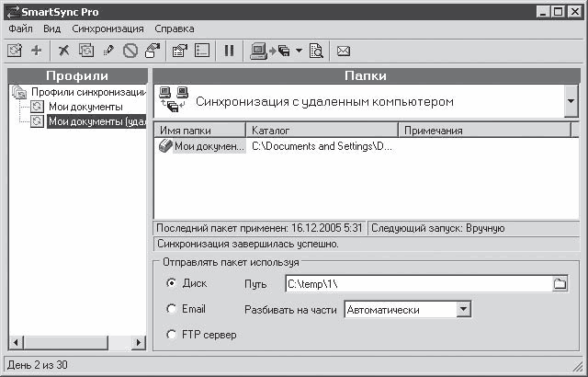
Task: Click the C:\Documents and Settings\D... cell
Action: tap(322, 146)
